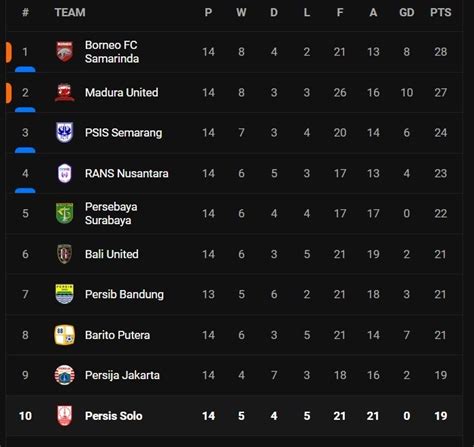Select the Bali United team badge
474x447 pixels.
coord(64,254)
